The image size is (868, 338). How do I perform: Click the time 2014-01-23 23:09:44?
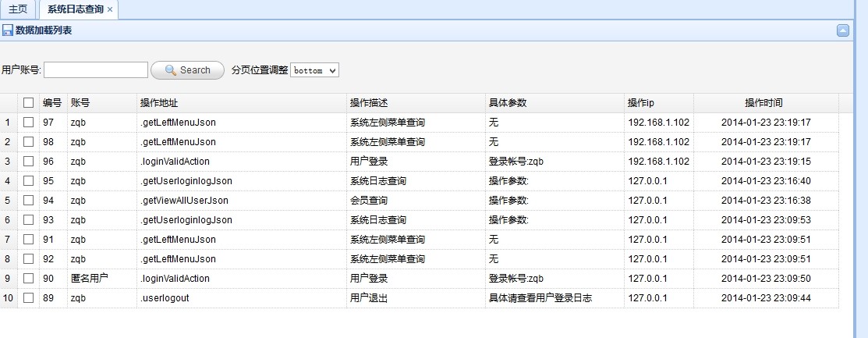[766, 297]
